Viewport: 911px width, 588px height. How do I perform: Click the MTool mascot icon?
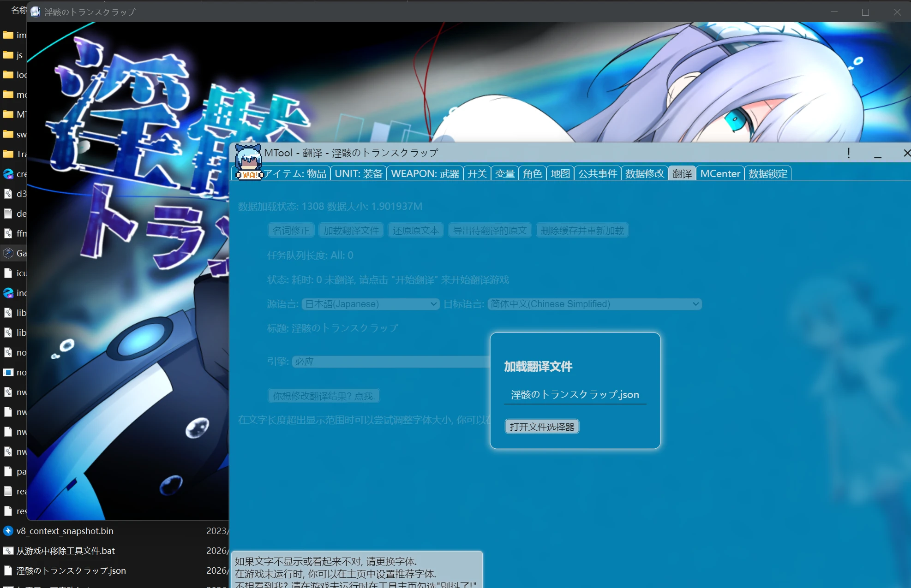249,161
